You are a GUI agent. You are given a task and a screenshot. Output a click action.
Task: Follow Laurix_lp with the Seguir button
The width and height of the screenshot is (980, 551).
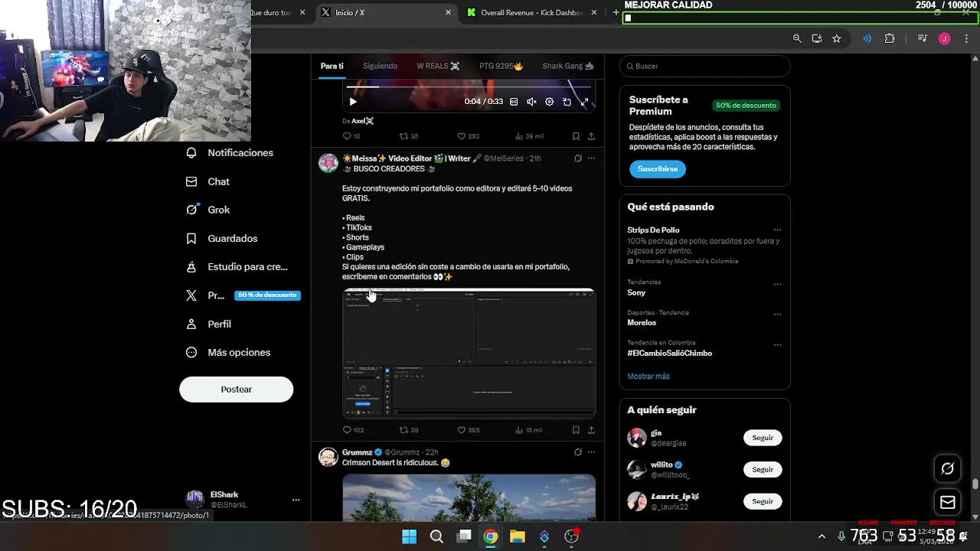pos(763,501)
